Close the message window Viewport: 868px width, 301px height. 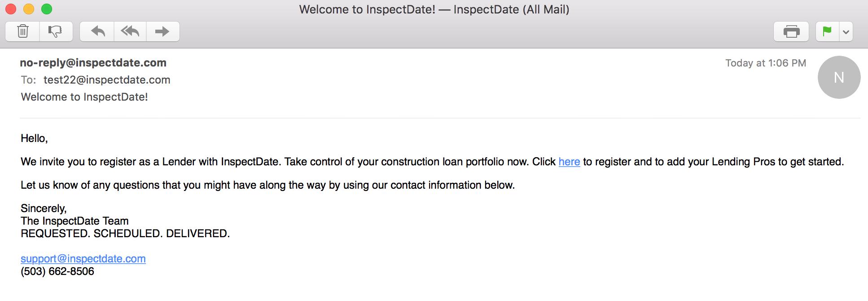coord(11,9)
